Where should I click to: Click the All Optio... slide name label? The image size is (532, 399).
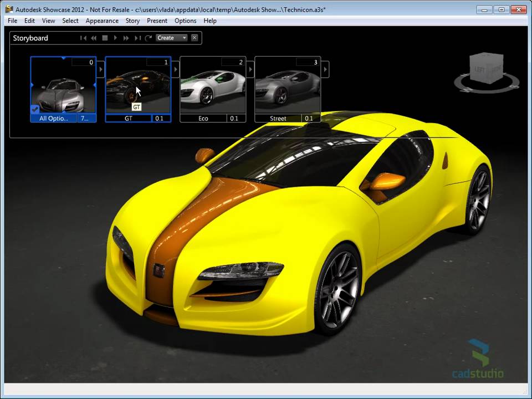(x=54, y=119)
